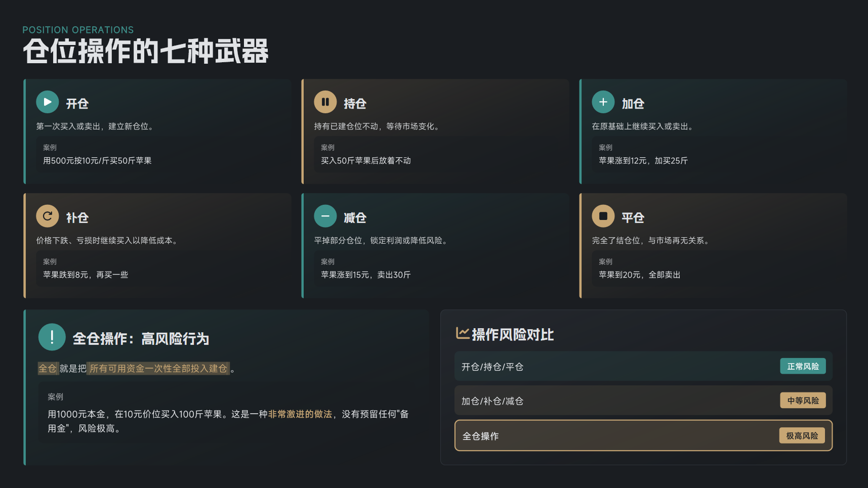Select the 开仓/持仓/平仓 risk row

607,366
